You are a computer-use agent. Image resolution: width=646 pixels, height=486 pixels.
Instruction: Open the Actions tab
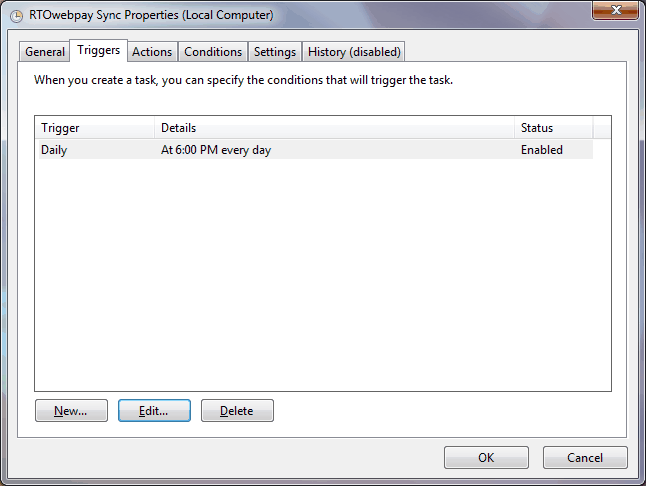tap(152, 52)
